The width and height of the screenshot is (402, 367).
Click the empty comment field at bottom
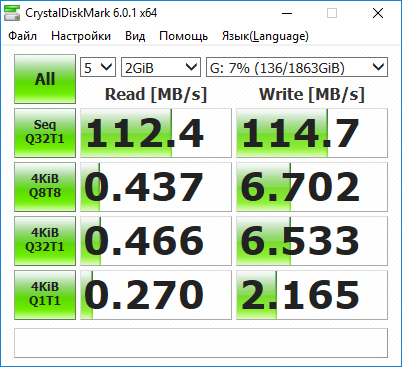click(x=201, y=343)
